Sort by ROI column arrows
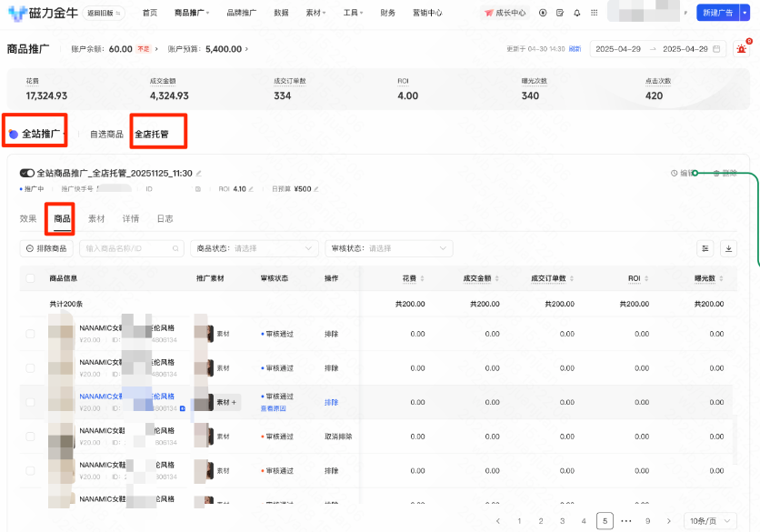 click(x=646, y=278)
